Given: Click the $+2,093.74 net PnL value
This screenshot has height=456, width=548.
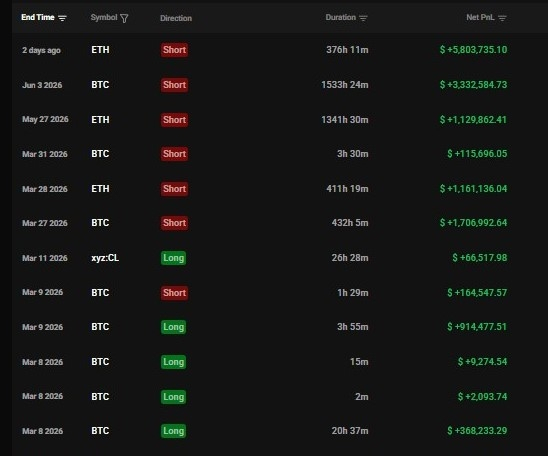Looking at the screenshot, I should pyautogui.click(x=482, y=397).
